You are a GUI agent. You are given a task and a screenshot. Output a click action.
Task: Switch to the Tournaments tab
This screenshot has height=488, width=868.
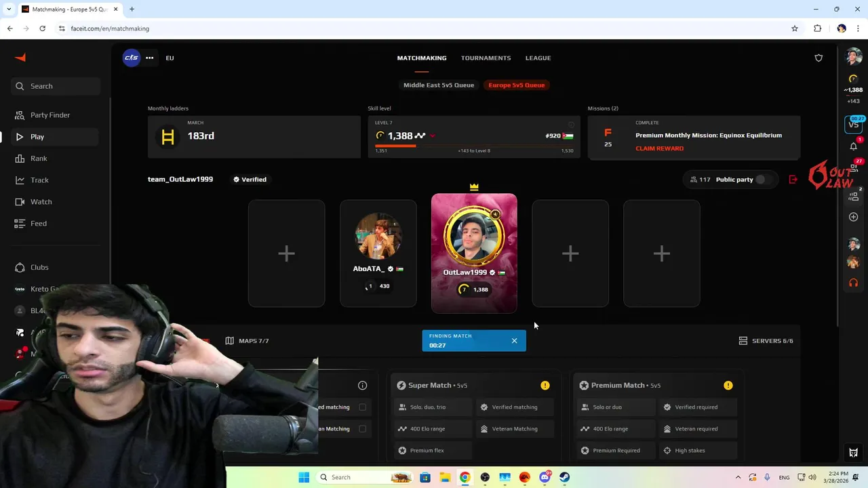click(x=486, y=58)
